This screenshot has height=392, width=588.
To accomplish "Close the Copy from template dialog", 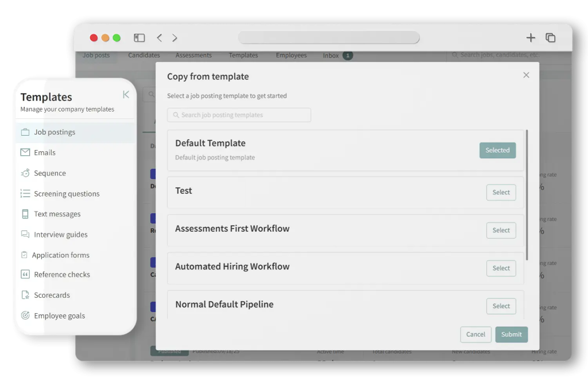I will click(526, 75).
